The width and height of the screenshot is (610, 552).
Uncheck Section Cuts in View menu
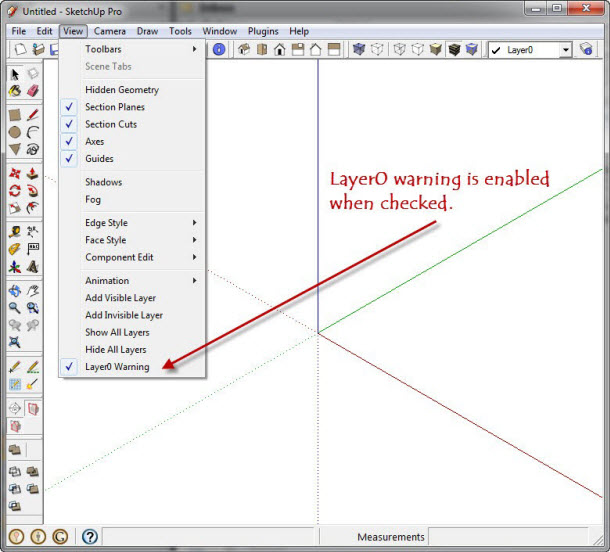coord(132,124)
